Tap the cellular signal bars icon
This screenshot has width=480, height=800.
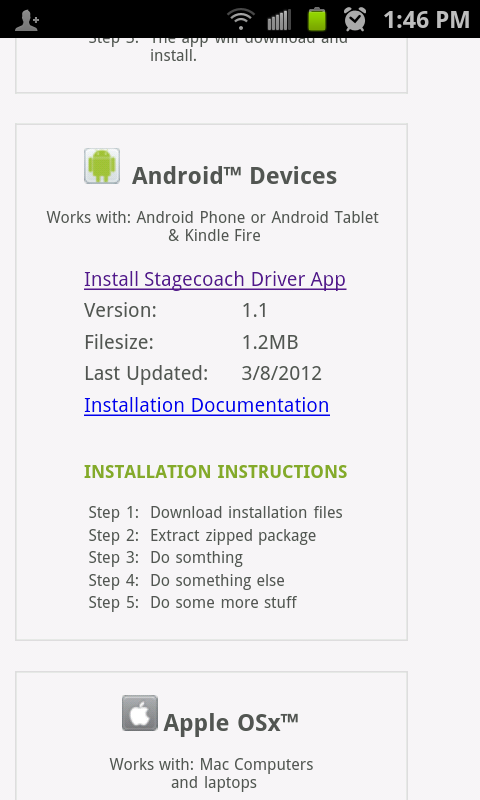coord(279,20)
